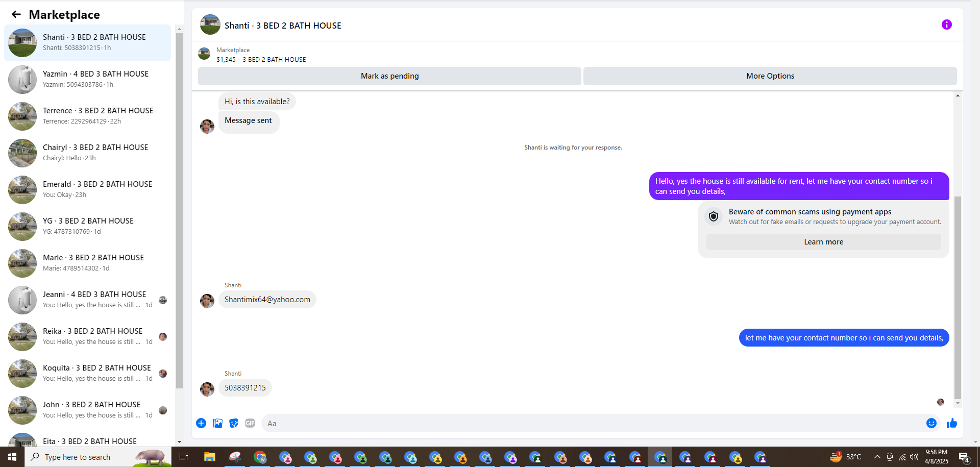Click message bubble 5038391215
The width and height of the screenshot is (980, 467).
tap(245, 388)
